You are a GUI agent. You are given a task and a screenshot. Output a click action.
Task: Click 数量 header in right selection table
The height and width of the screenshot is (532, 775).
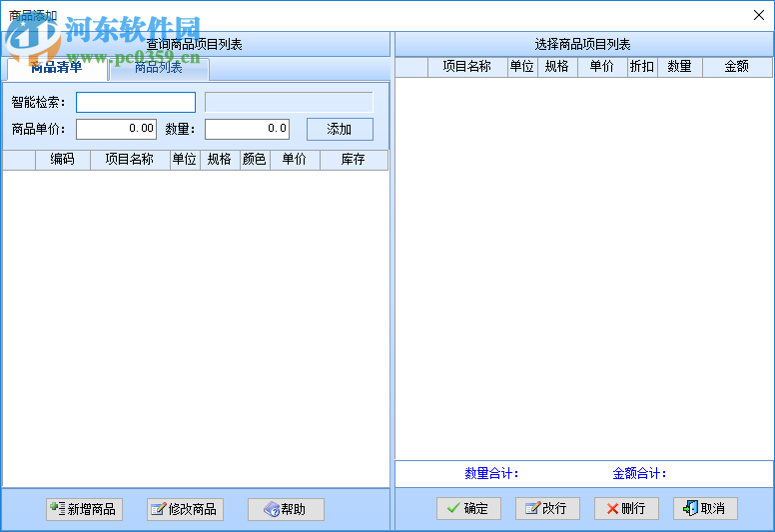680,67
